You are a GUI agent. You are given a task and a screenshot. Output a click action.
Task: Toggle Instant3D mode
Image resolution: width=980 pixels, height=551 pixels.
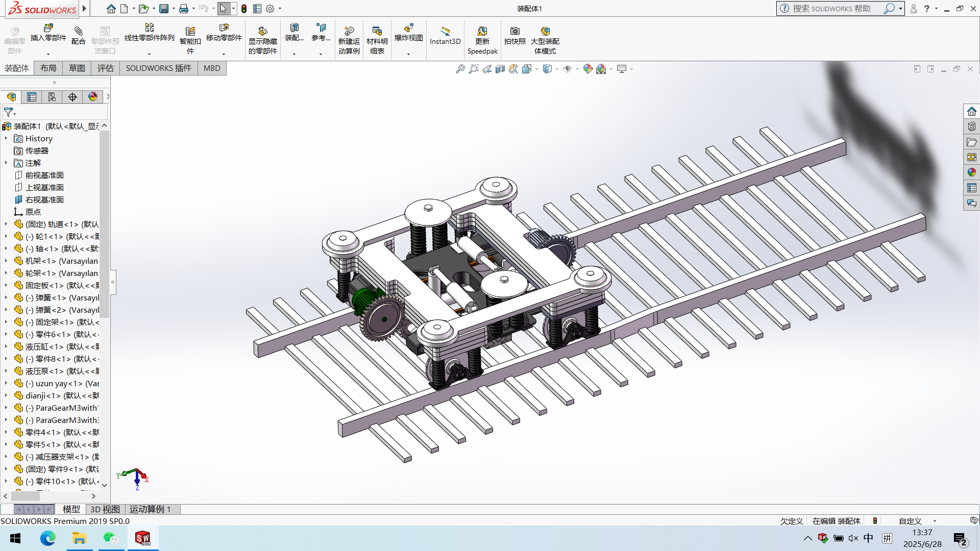coord(445,35)
